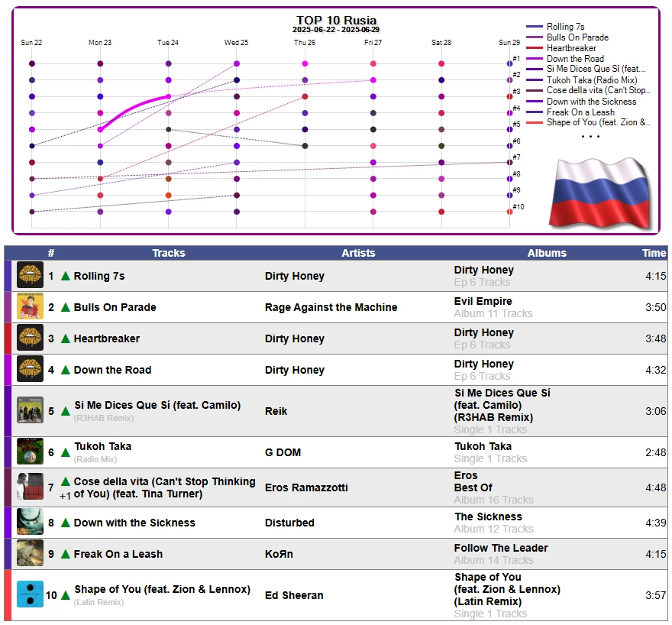This screenshot has height=625, width=672.
Task: Click the Russian flag image
Action: 600,194
